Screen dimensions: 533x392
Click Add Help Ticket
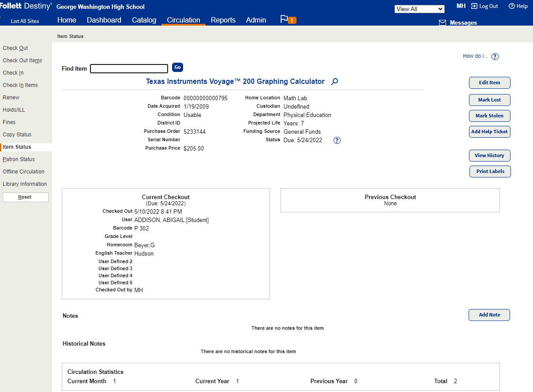[489, 132]
